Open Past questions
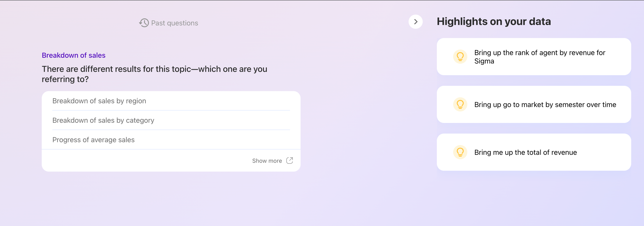644x226 pixels. coord(174,23)
